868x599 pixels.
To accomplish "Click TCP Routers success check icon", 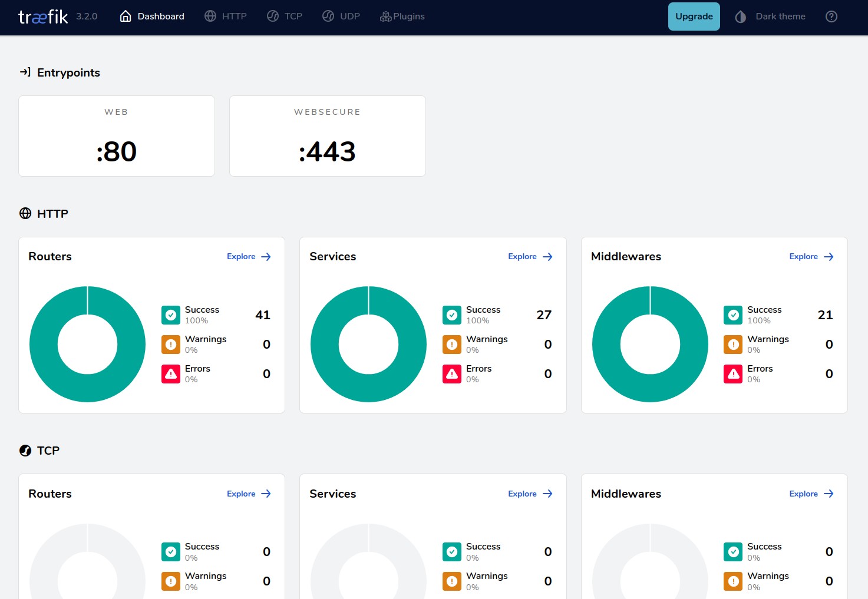I will 171,552.
